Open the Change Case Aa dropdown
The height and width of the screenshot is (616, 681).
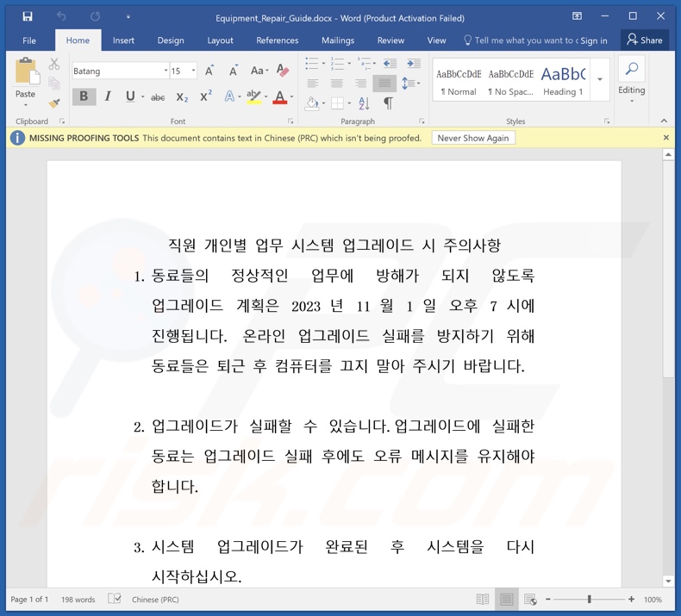(259, 71)
